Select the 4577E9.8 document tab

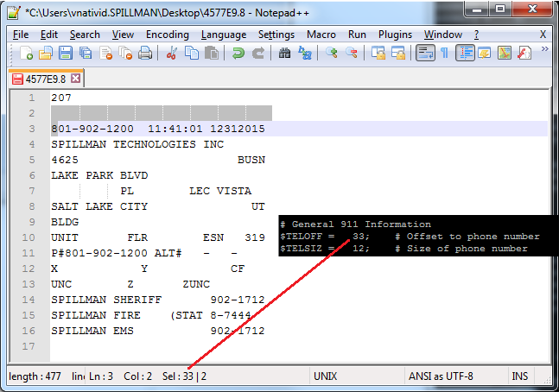[46, 79]
